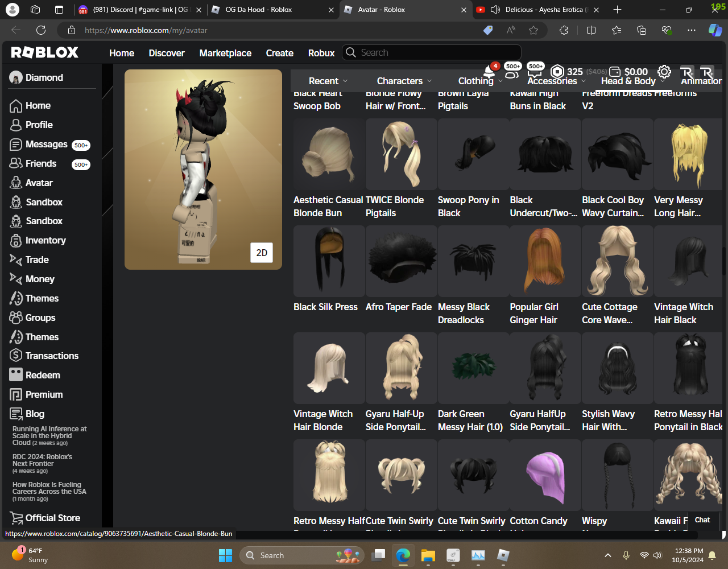Open the Edge Copilot icon
Image resolution: width=728 pixels, height=569 pixels.
[x=715, y=30]
